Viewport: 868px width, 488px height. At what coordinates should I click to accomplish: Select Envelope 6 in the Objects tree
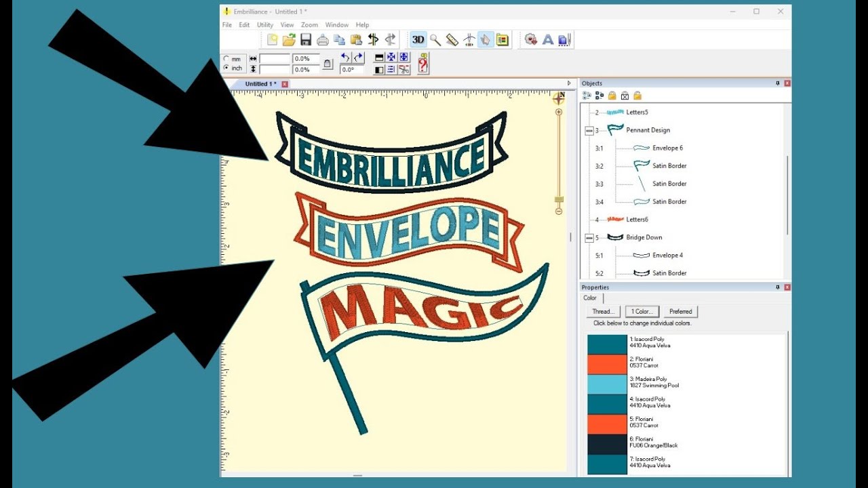coord(668,148)
